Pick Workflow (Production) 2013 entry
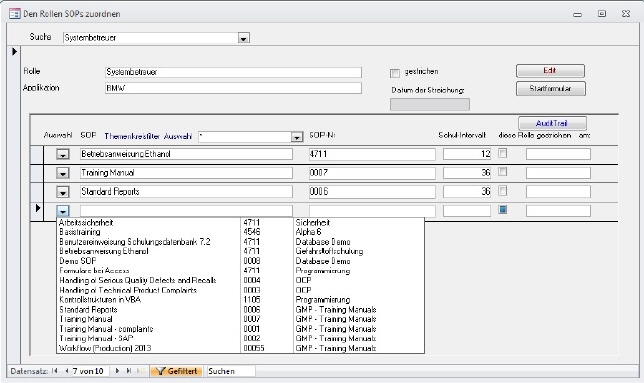Image resolution: width=644 pixels, height=383 pixels. [240, 348]
